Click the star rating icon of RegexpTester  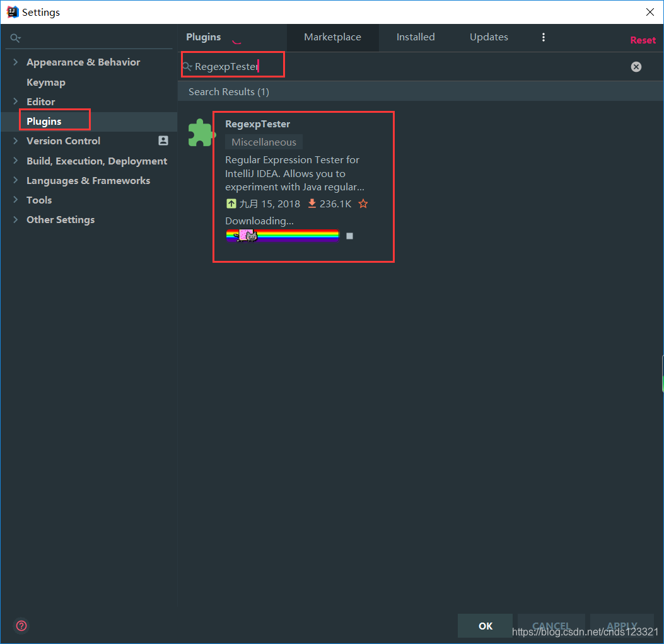pyautogui.click(x=363, y=204)
